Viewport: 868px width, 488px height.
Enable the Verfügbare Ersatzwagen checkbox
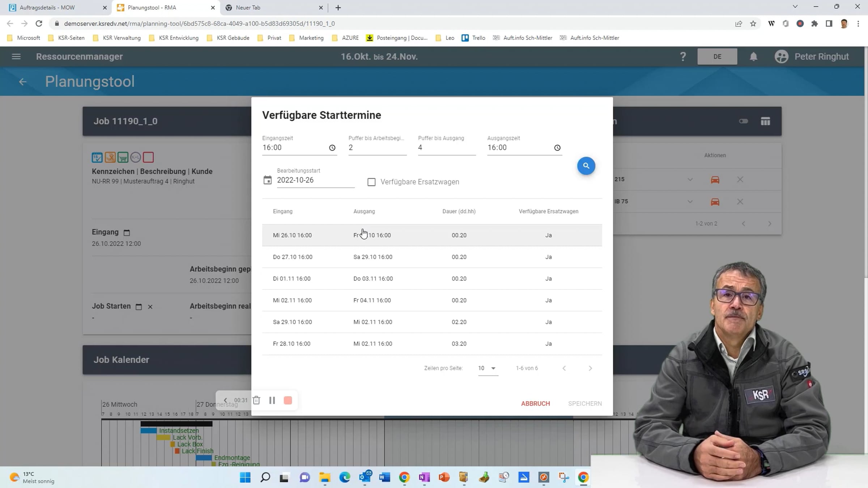371,182
